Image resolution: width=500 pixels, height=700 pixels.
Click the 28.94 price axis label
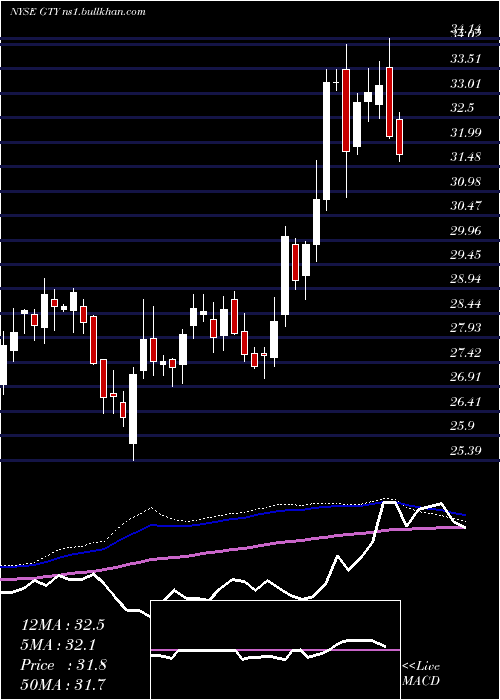(x=466, y=279)
